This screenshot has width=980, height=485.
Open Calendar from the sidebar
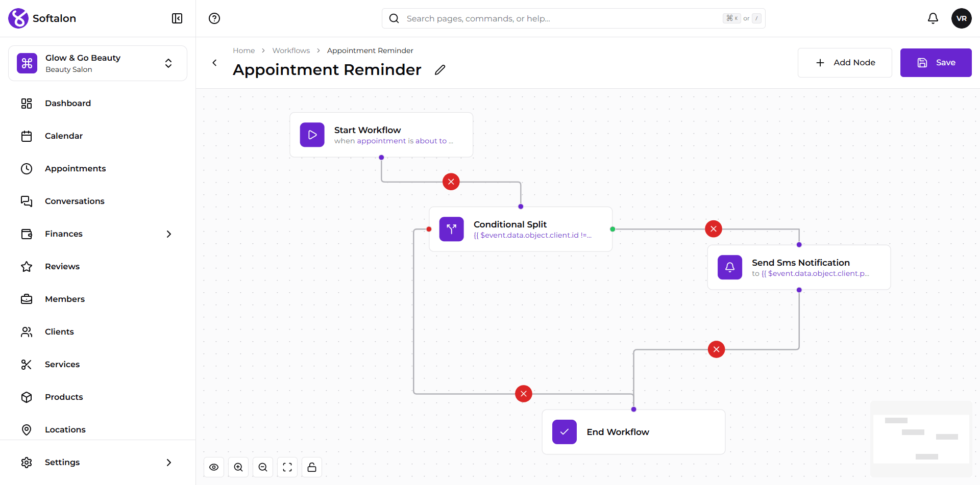97,136
